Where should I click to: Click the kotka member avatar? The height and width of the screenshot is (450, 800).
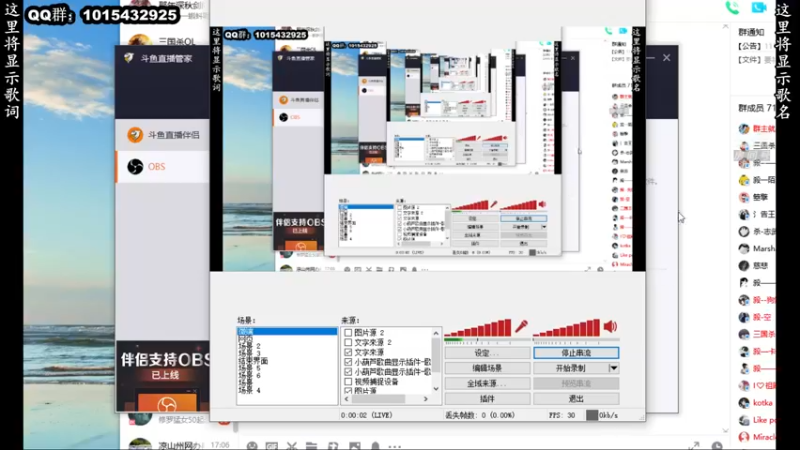click(744, 403)
